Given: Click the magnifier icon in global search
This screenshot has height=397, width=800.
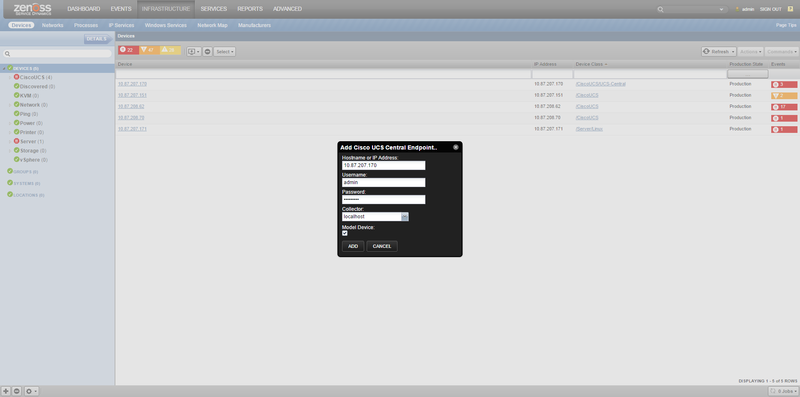Looking at the screenshot, I should (x=660, y=9).
